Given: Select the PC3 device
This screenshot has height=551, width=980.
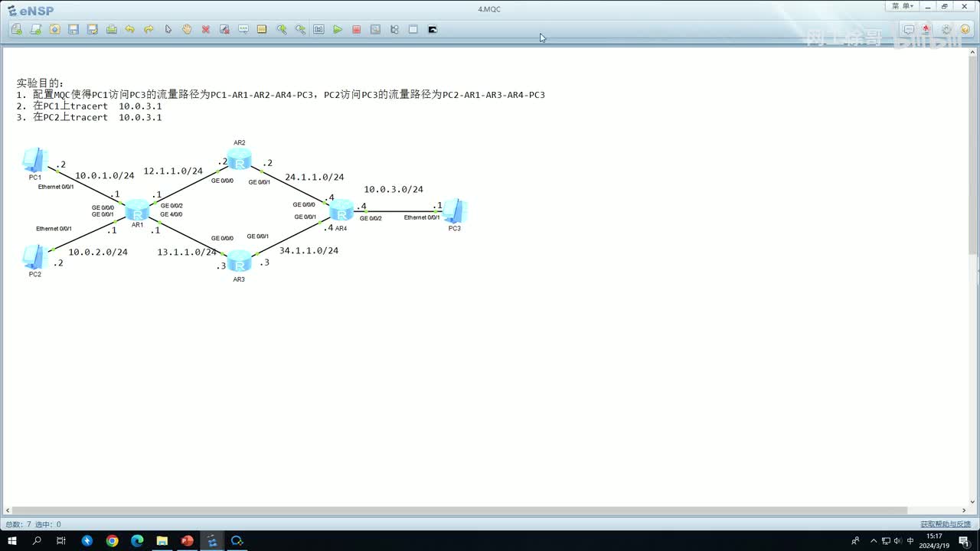Looking at the screenshot, I should [454, 210].
